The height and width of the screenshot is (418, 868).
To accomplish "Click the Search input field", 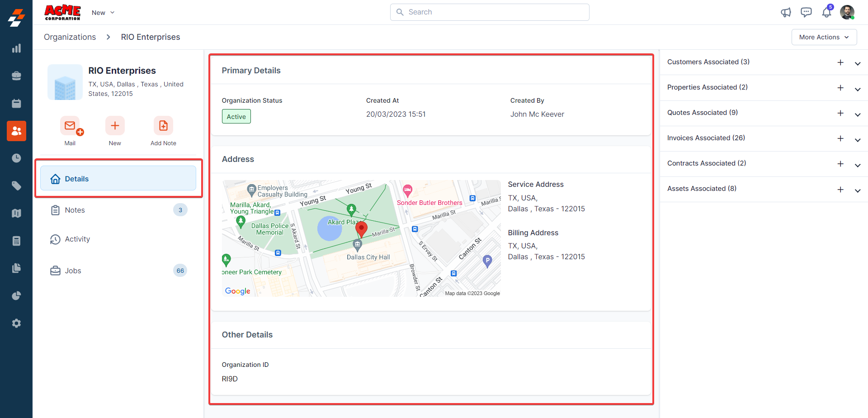I will [490, 12].
